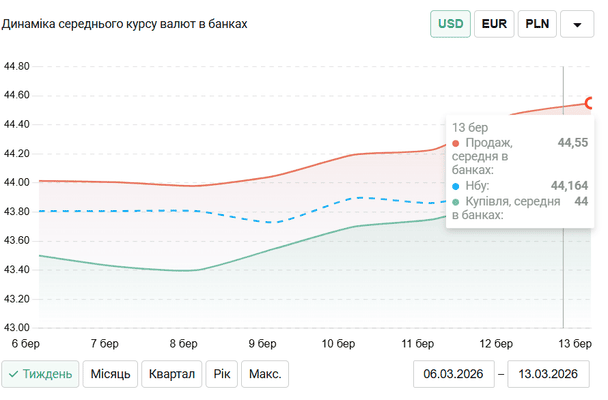Show the Квартал period chart

(173, 374)
